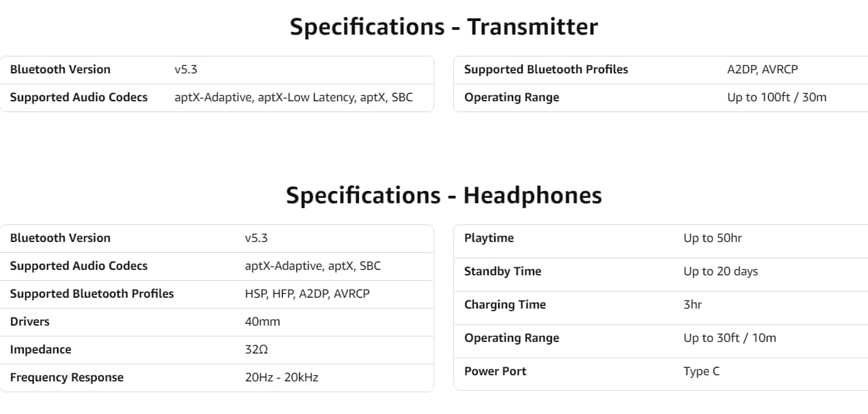
Task: Click the Playtime row label
Action: click(x=489, y=238)
